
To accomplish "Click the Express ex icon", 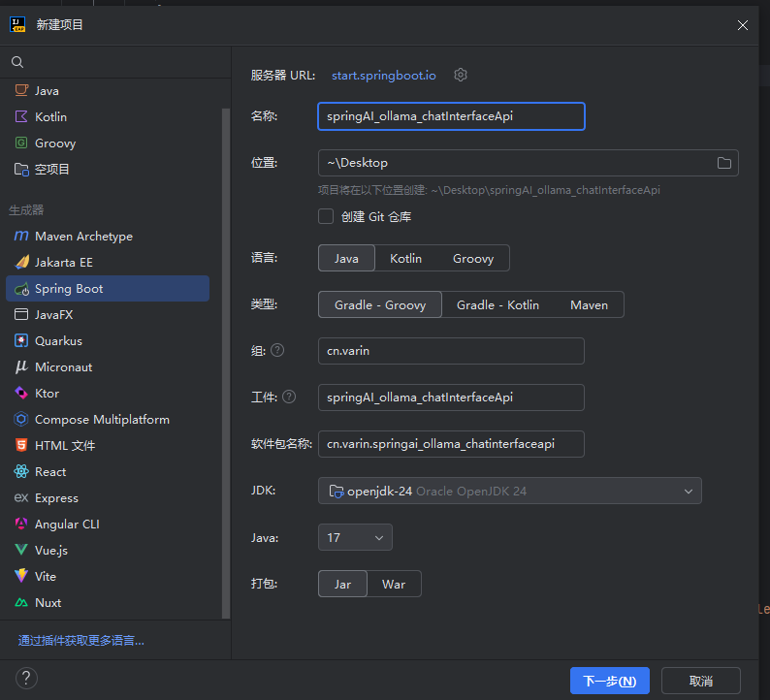I will [x=21, y=497].
